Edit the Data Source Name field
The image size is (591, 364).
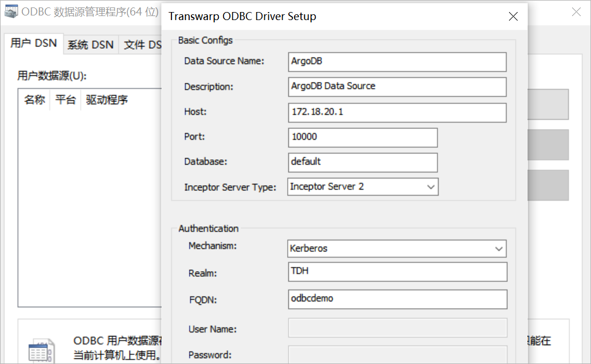pos(397,62)
